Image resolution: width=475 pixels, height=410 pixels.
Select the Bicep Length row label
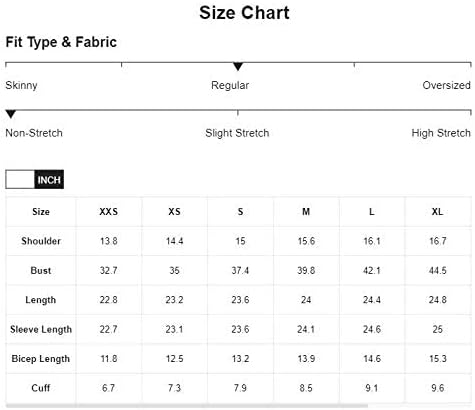41,359
